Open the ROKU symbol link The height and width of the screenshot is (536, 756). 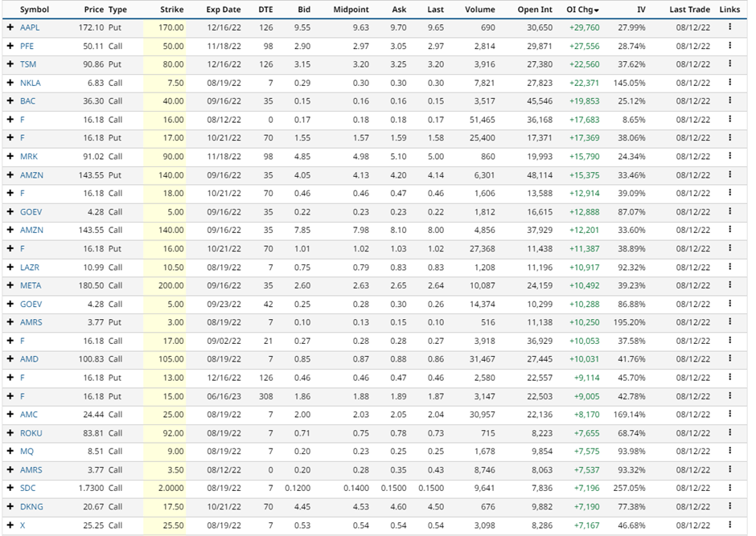coord(31,433)
